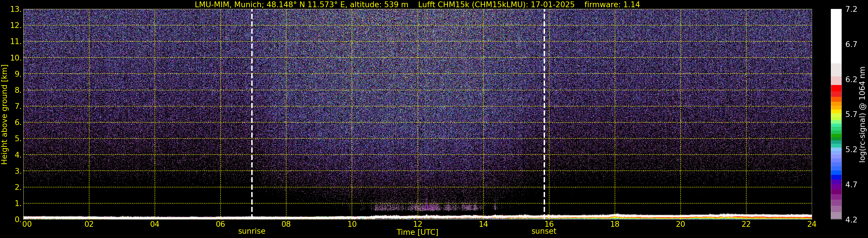Click the height axis tick "2."
This screenshot has width=868, height=238.
tap(18, 187)
